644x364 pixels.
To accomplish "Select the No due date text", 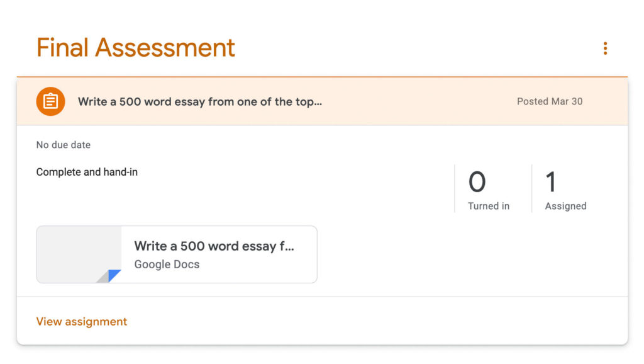I will tap(63, 144).
